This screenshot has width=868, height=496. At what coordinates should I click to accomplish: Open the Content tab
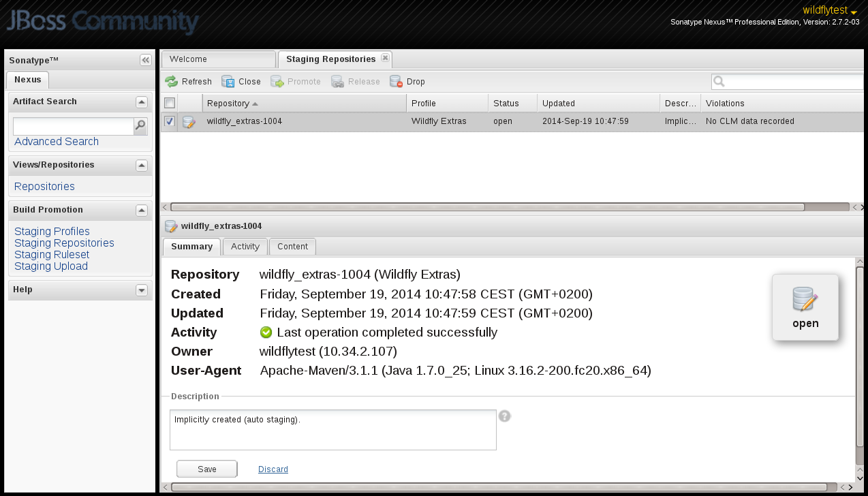pyautogui.click(x=292, y=247)
